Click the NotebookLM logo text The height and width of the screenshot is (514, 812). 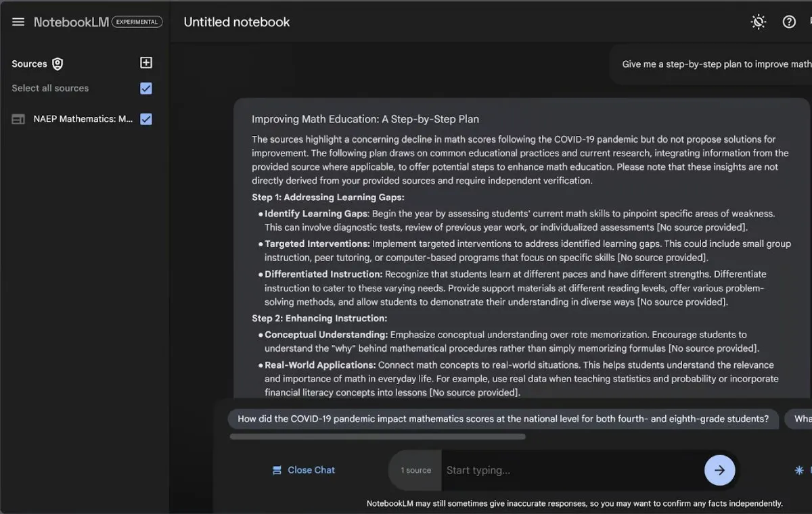pos(71,22)
